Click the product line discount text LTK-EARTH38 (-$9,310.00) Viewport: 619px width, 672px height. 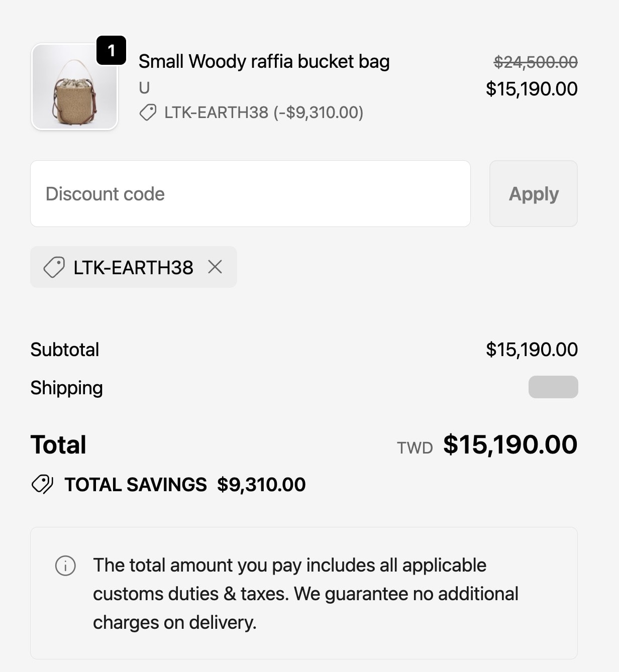point(264,113)
